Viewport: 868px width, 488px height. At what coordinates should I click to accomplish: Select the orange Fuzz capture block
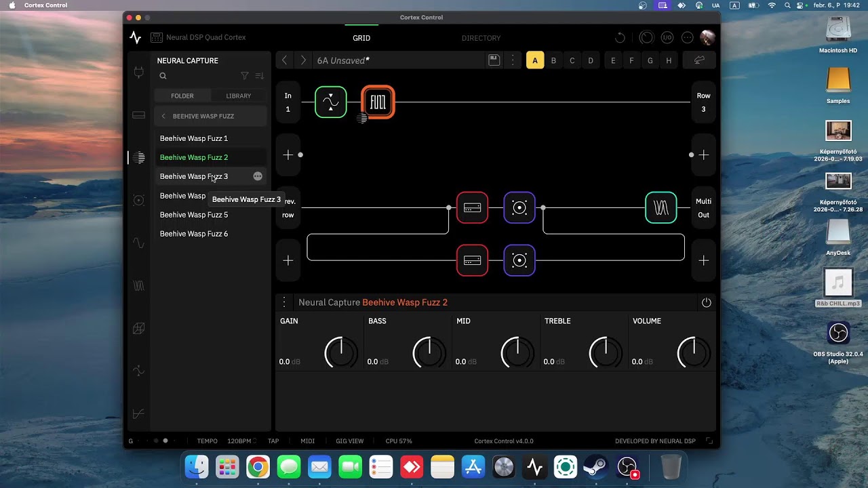pos(378,102)
